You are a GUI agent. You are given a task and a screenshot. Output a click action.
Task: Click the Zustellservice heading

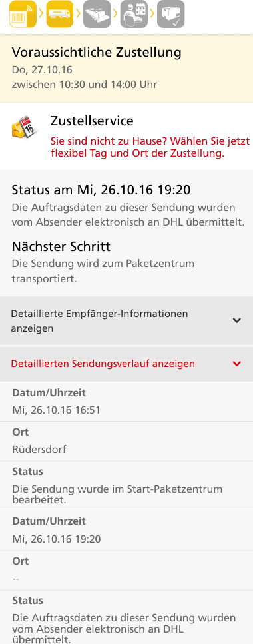tap(92, 121)
